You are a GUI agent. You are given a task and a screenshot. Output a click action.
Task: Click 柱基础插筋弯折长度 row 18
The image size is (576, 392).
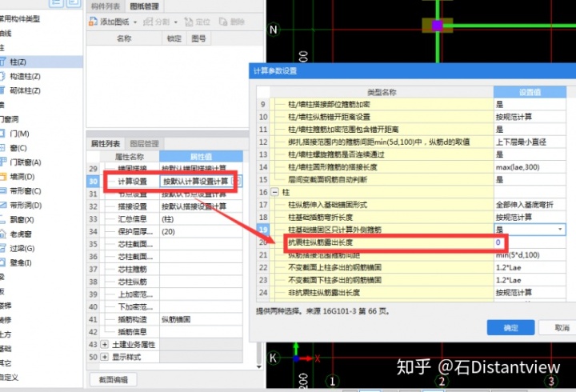click(x=411, y=217)
